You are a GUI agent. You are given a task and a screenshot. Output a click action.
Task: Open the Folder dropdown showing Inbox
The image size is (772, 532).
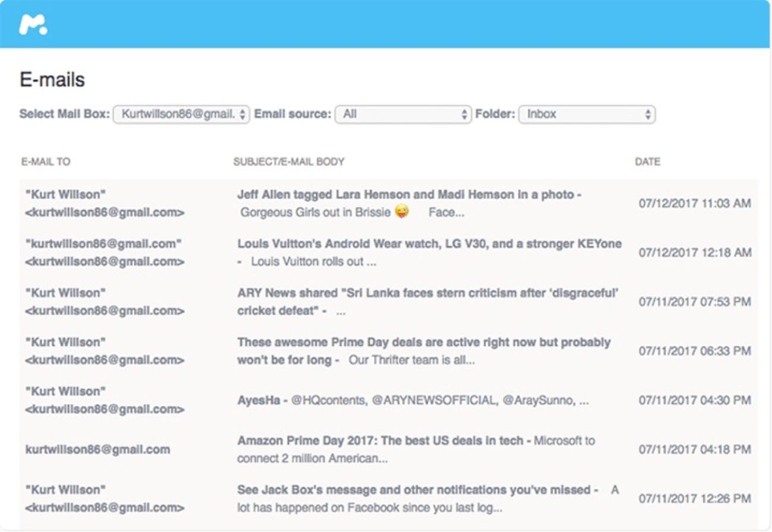(x=587, y=115)
